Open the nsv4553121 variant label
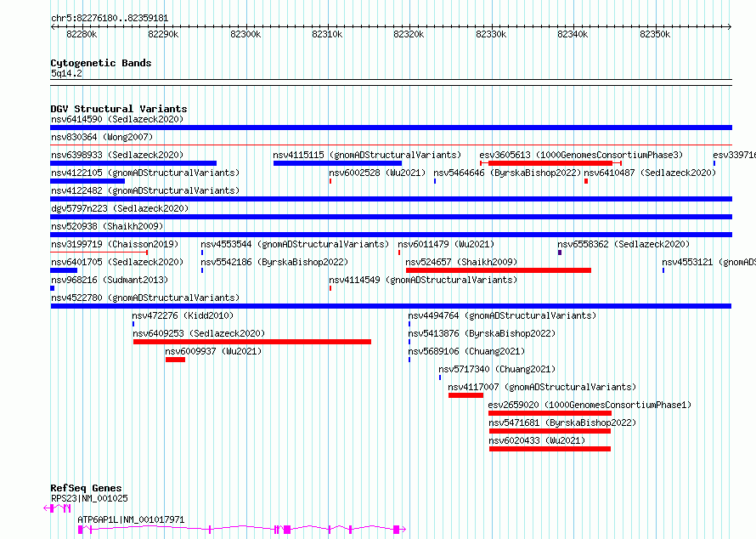The height and width of the screenshot is (539, 756). 708,262
